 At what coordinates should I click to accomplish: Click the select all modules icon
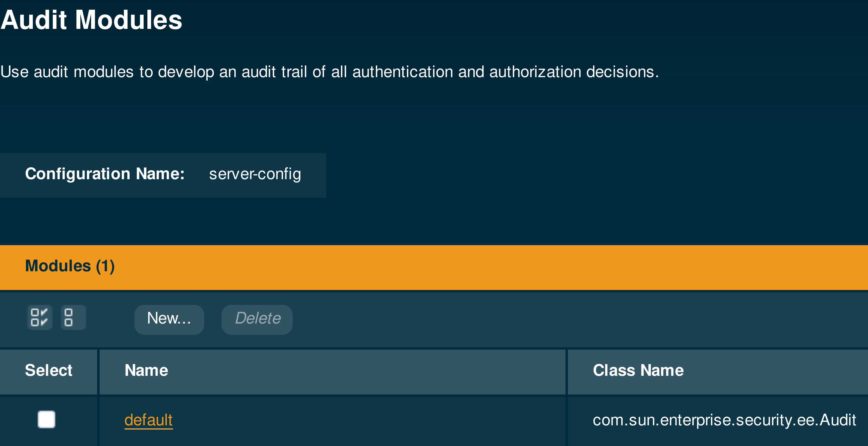[x=39, y=317]
